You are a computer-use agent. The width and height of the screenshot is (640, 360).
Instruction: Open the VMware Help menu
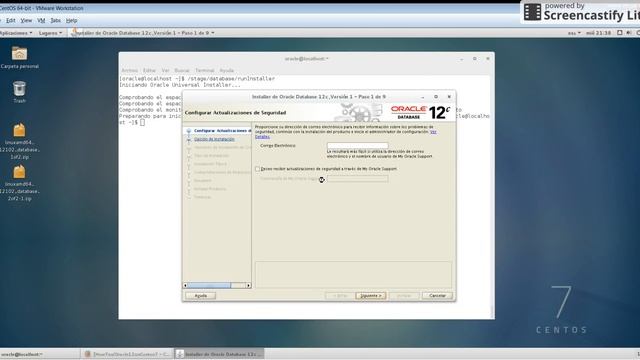coord(71,20)
